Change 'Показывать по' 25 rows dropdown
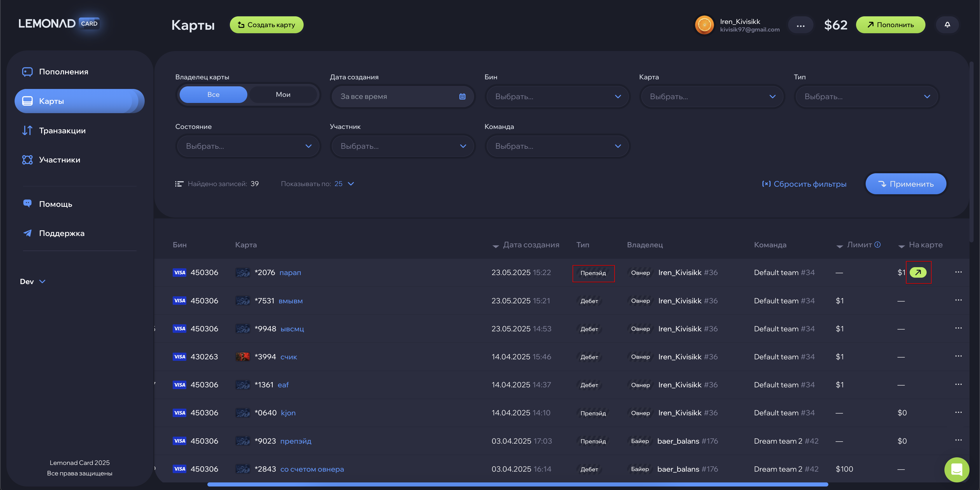The width and height of the screenshot is (980, 490). (344, 184)
